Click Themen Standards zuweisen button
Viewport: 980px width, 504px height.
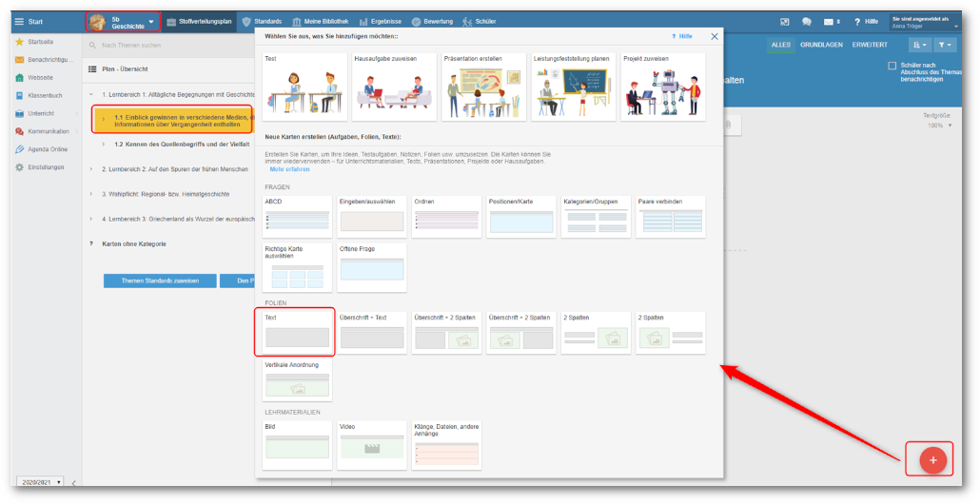pyautogui.click(x=160, y=281)
